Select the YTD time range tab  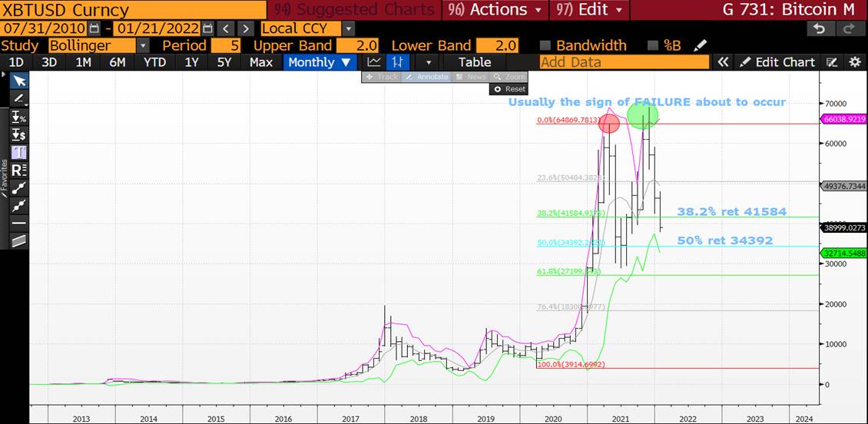click(x=154, y=62)
